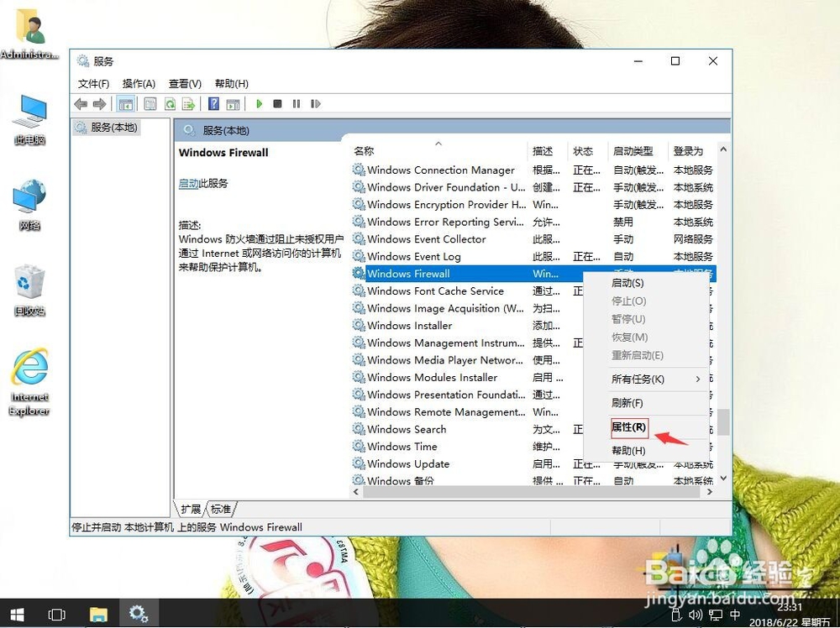Resume the service with the rightmost toolbar icon
This screenshot has width=840, height=628.
pyautogui.click(x=317, y=103)
